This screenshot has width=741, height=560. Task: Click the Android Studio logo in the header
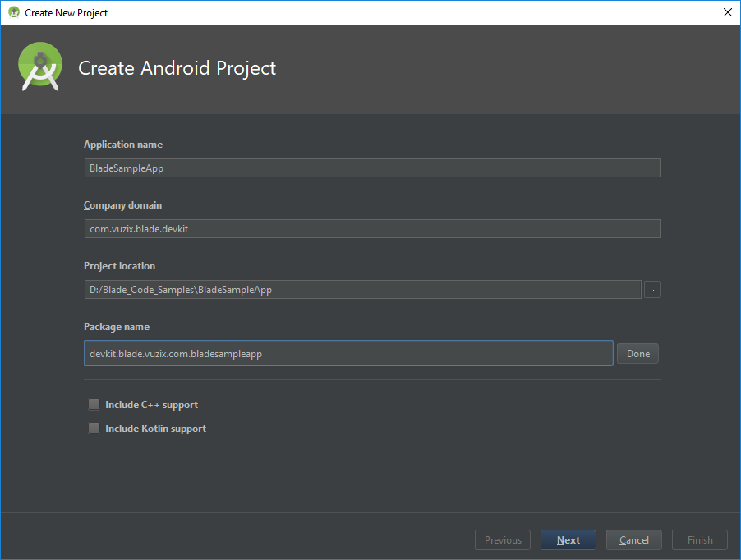coord(40,67)
